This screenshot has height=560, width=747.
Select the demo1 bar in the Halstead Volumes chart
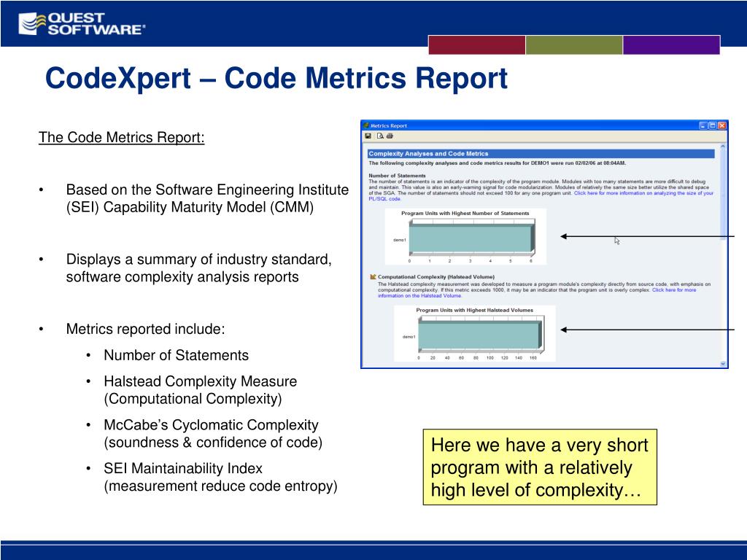click(479, 335)
